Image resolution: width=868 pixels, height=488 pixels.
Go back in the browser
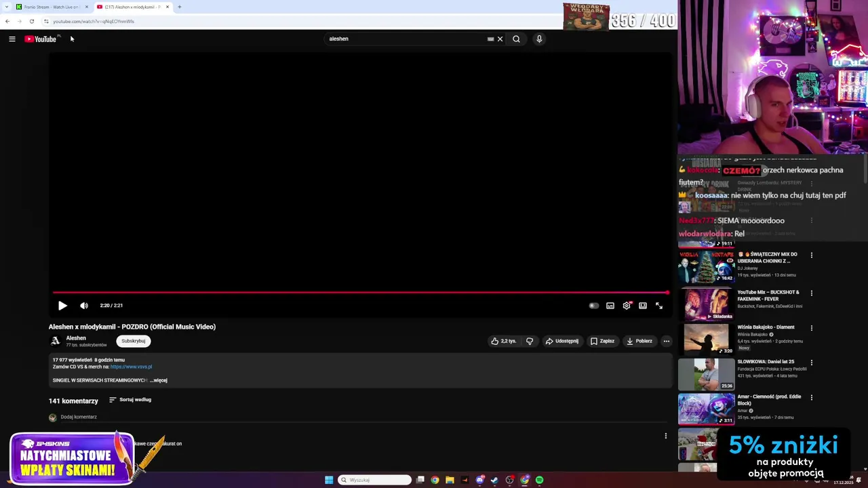7,21
